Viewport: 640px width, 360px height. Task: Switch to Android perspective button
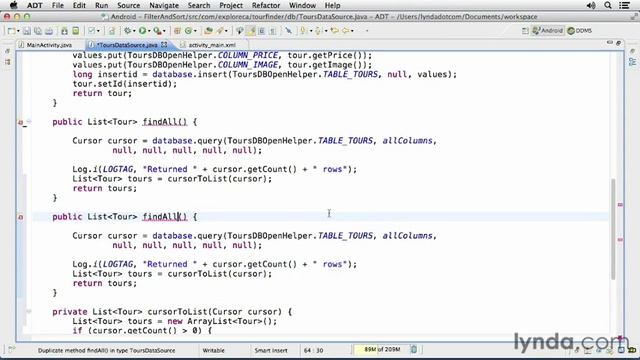pyautogui.click(x=548, y=31)
